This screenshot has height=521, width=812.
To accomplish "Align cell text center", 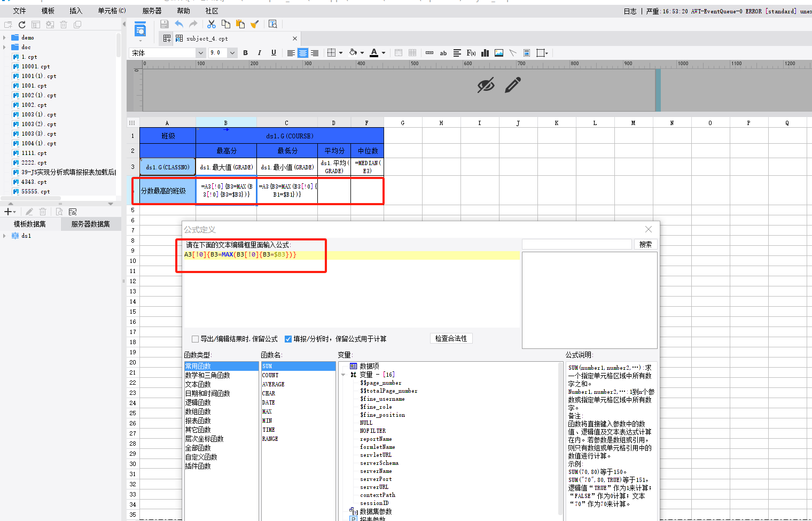I will click(x=303, y=53).
